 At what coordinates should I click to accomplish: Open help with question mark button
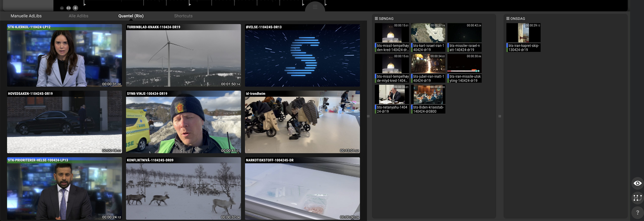[x=637, y=213]
